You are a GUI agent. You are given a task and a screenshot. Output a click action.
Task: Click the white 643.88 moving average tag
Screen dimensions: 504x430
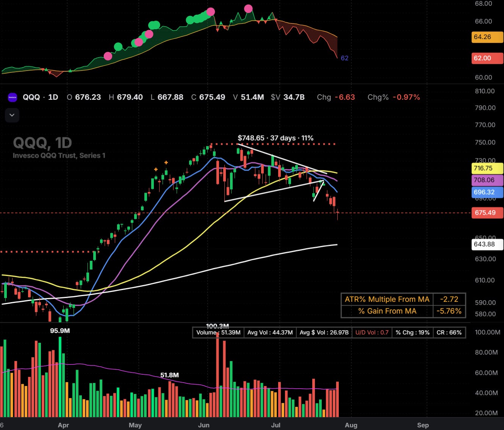coord(487,244)
